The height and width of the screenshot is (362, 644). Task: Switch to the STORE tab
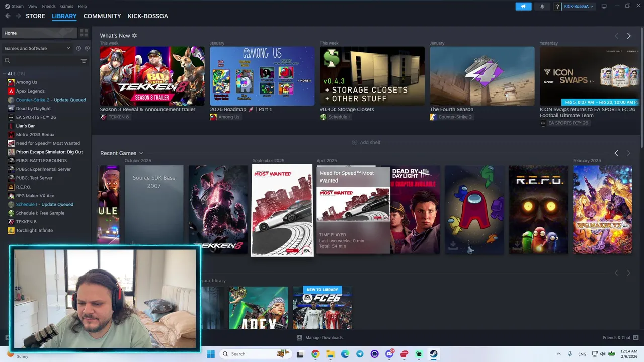coord(35,16)
